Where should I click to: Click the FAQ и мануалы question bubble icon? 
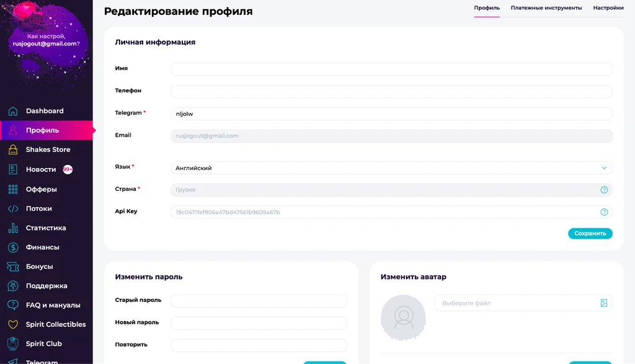pyautogui.click(x=13, y=305)
